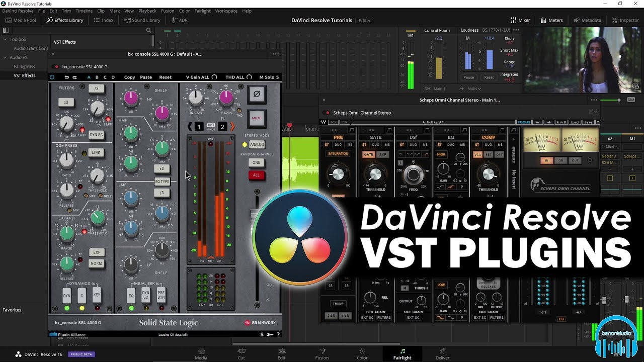Click the undo arrow in bx_console toolbar

pyautogui.click(x=67, y=77)
